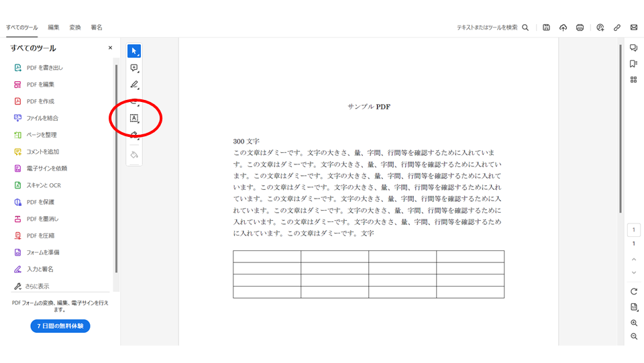
Task: Copy share link with link icon
Action: pos(616,28)
